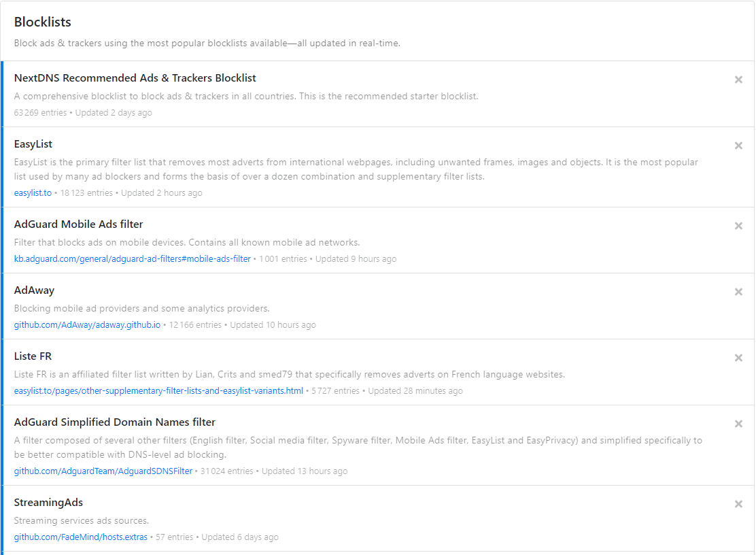Image resolution: width=756 pixels, height=555 pixels.
Task: Open the github.com/AdguardTeam/AdguardSDNSFilter link
Action: pos(103,471)
